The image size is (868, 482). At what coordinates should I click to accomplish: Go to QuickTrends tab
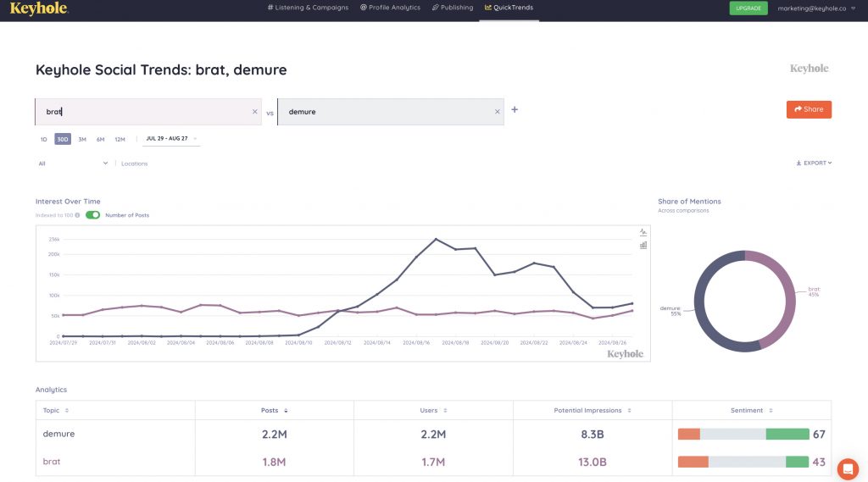pos(509,8)
